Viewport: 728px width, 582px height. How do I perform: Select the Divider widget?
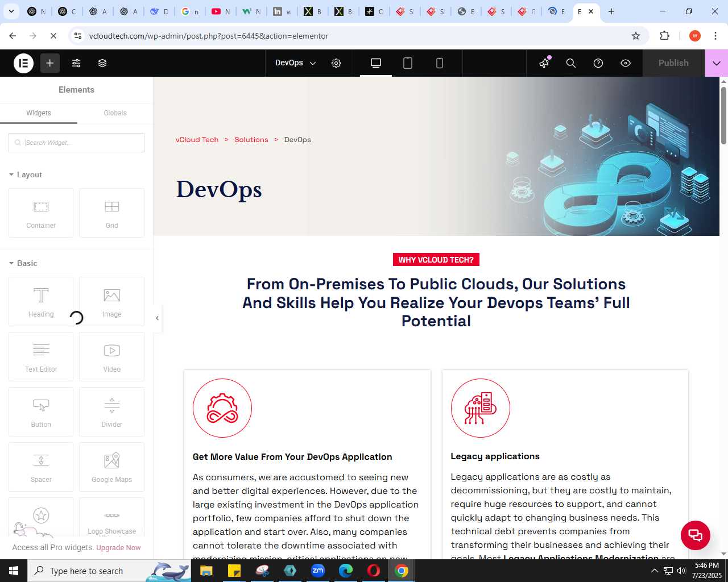click(112, 412)
